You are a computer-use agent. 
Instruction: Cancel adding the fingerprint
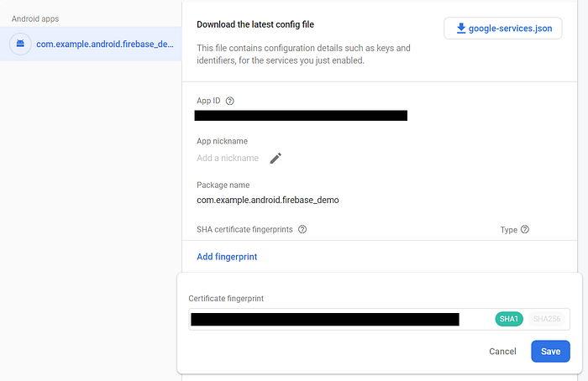[x=502, y=352]
